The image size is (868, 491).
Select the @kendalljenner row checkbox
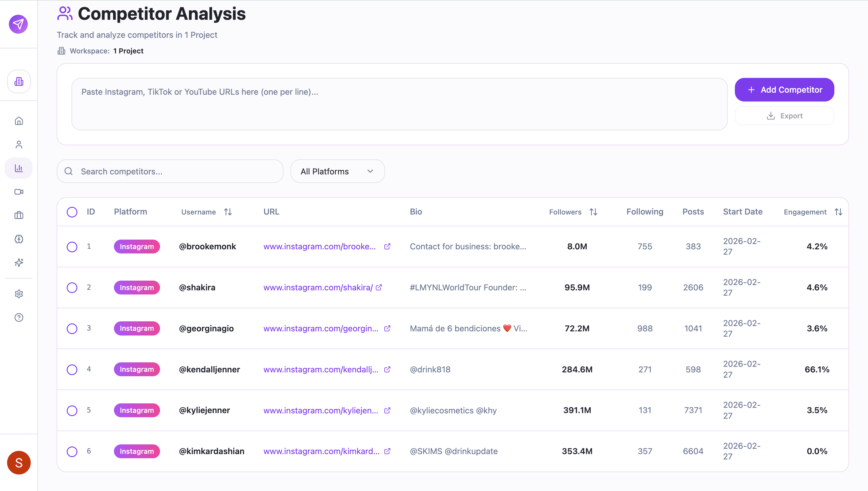point(72,369)
